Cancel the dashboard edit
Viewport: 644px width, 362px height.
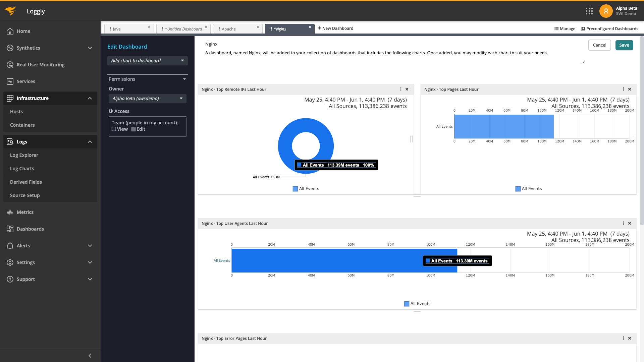coord(600,45)
